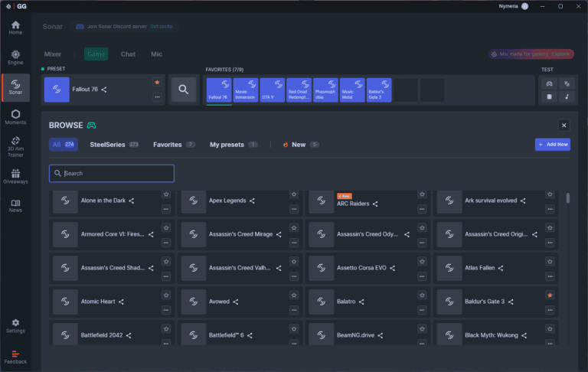Toggle favorite star on Apex Legends
588x372 pixels.
point(293,194)
